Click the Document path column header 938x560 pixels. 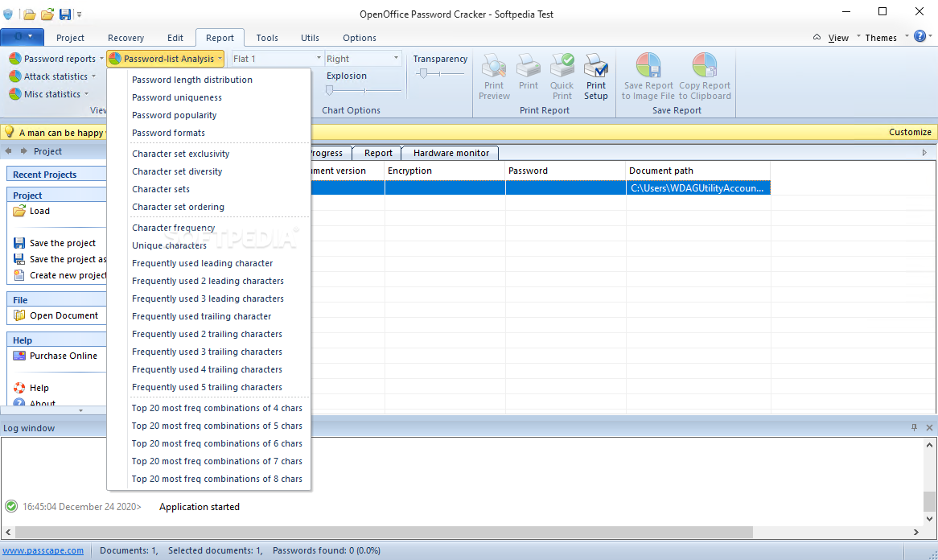coord(697,171)
